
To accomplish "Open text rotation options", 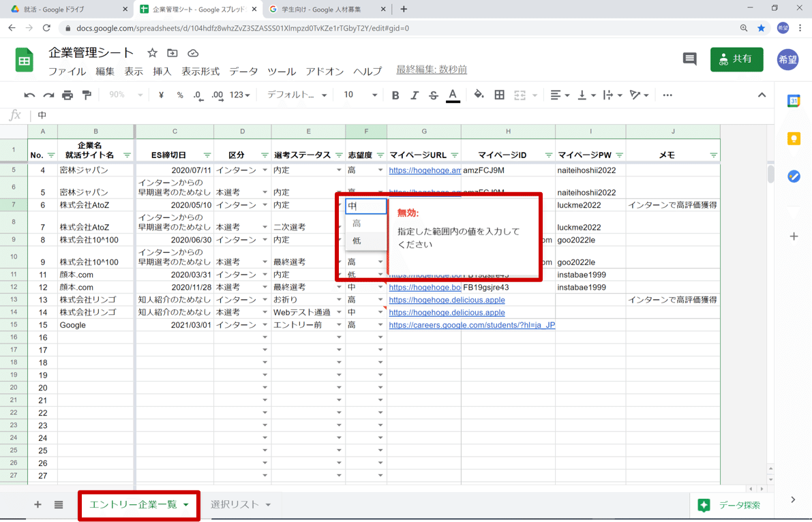I will coord(639,95).
